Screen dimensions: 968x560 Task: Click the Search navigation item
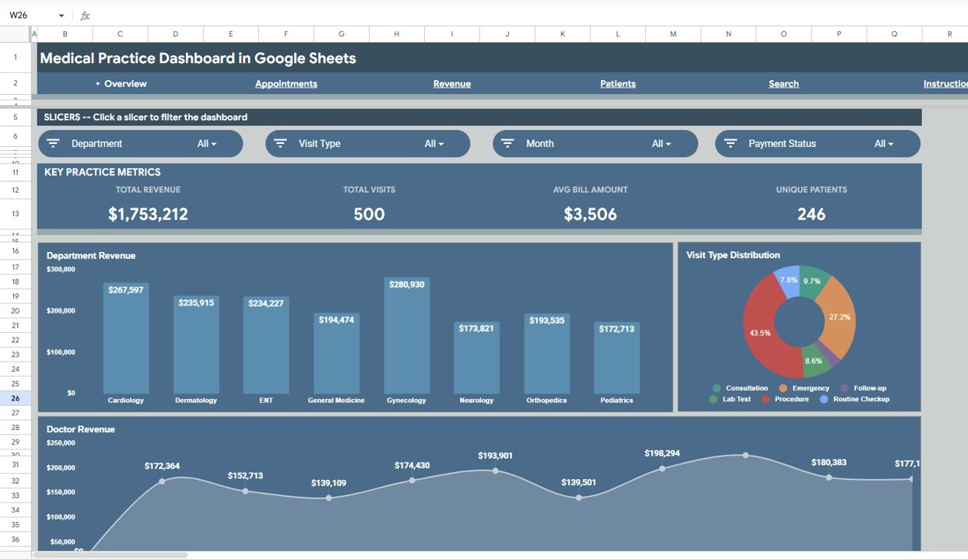click(784, 83)
